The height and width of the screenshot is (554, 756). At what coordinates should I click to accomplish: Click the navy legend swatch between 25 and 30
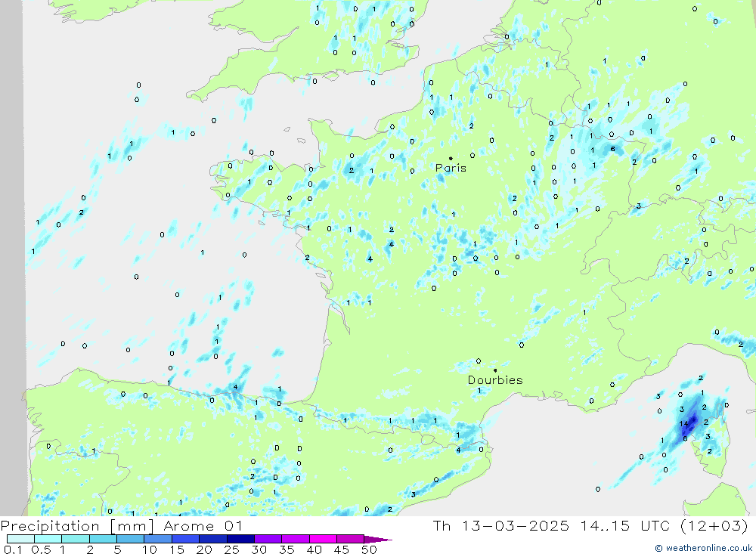(x=240, y=539)
